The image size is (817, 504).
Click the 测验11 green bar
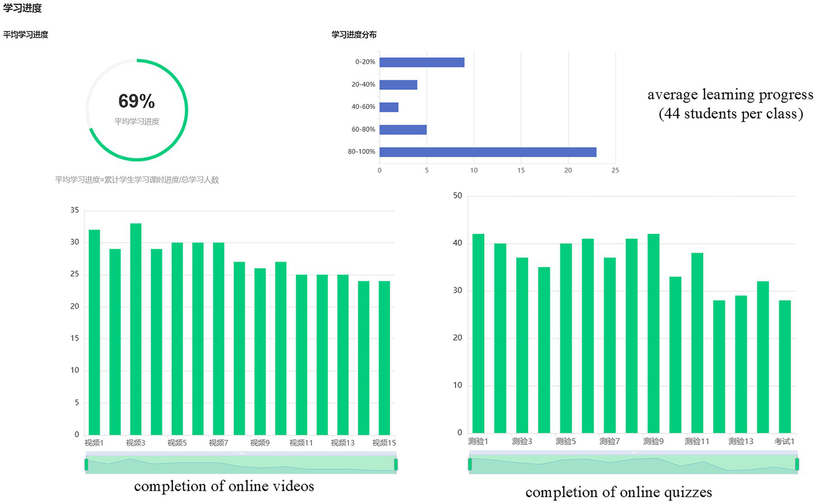[x=697, y=343]
